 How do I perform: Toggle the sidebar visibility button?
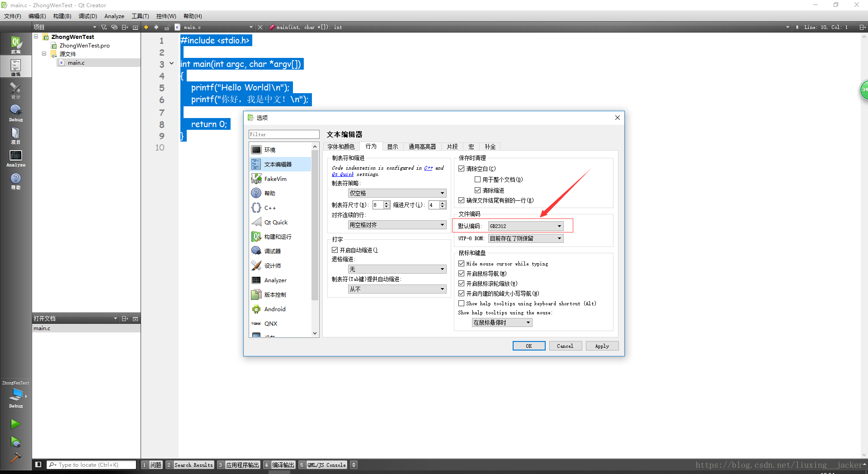[38, 465]
